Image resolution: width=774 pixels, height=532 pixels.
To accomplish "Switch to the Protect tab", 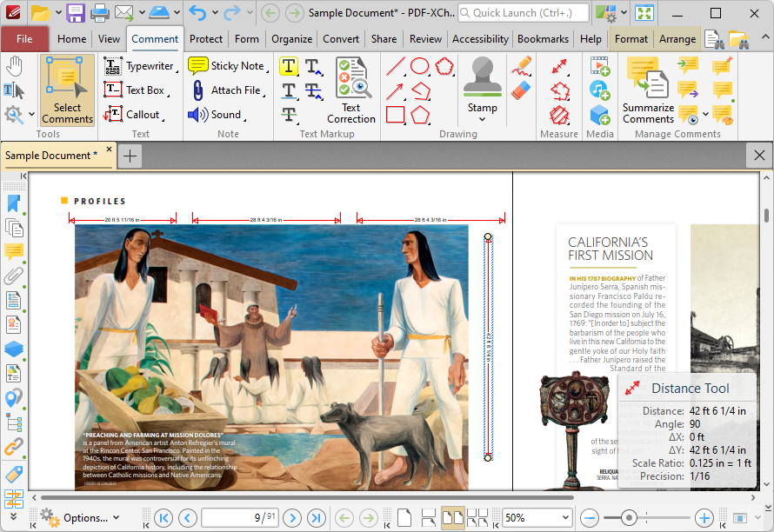I will click(206, 39).
